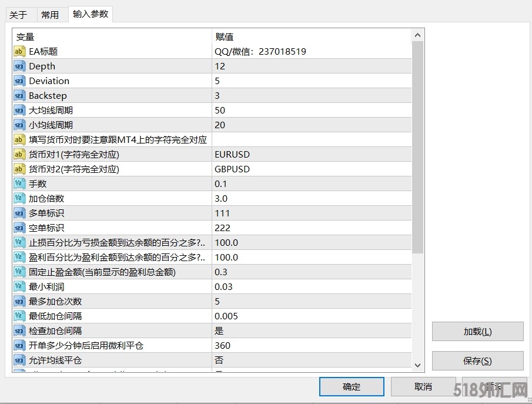Click the vertical scrollbar thumb
The height and width of the screenshot is (404, 532).
pyautogui.click(x=418, y=147)
